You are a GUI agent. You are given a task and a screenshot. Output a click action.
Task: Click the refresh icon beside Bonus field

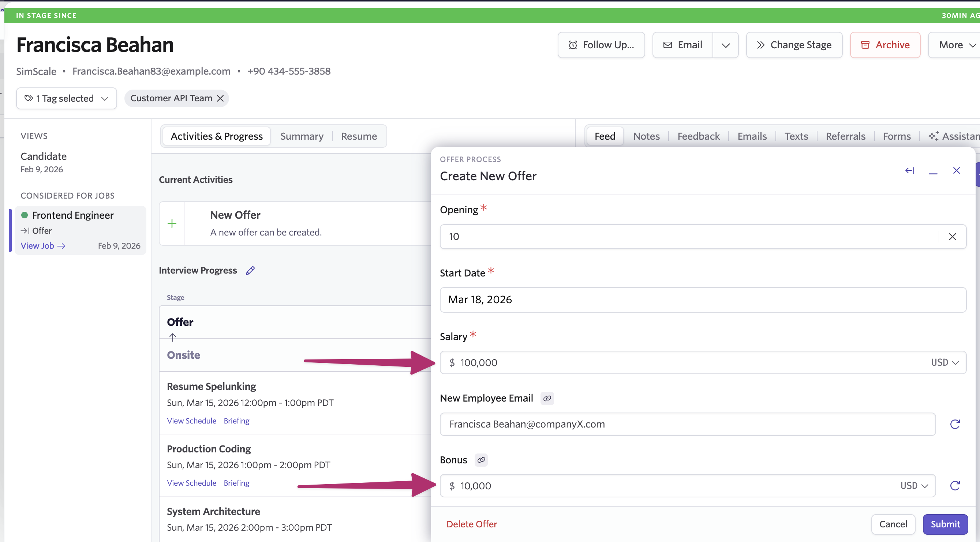tap(955, 486)
